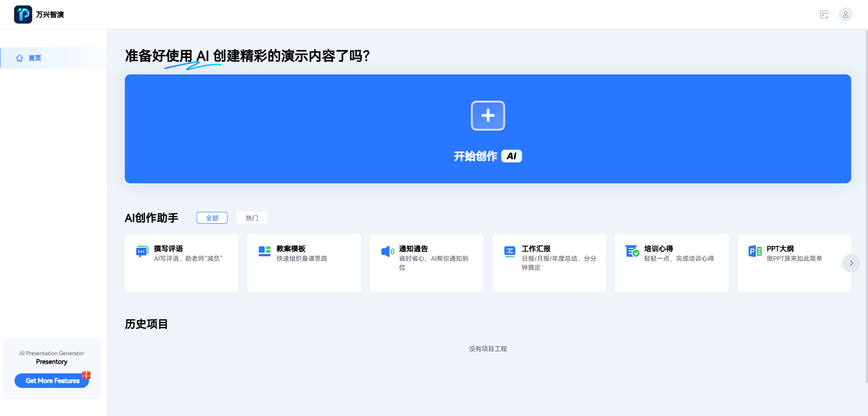Go to 首页 in the sidebar
The width and height of the screenshot is (868, 416).
pyautogui.click(x=35, y=58)
